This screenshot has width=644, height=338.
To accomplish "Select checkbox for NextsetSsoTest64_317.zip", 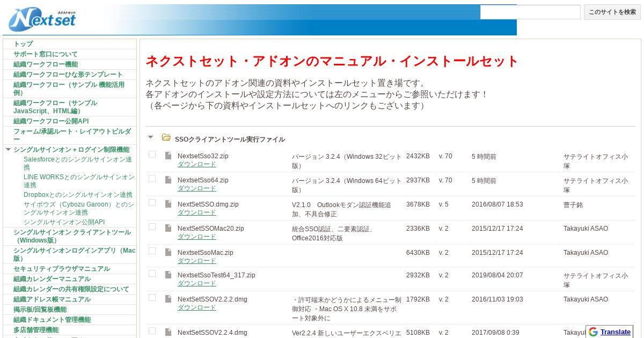I will 152,274.
